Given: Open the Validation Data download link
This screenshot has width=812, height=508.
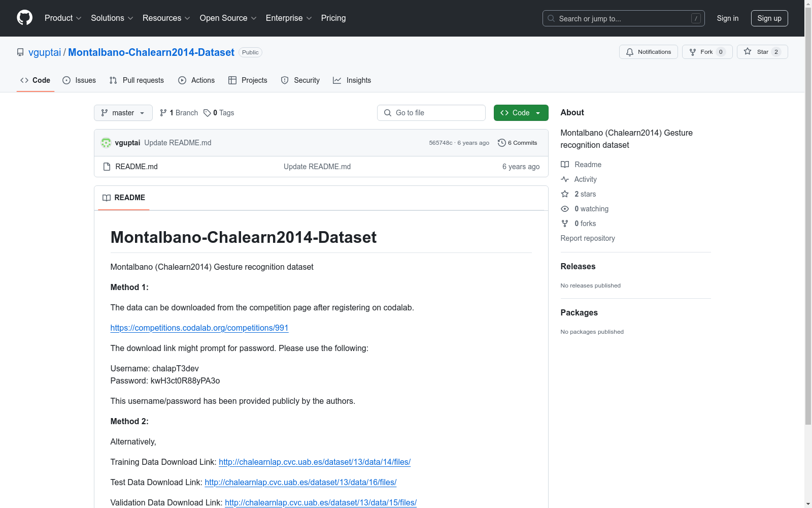Looking at the screenshot, I should [321, 503].
